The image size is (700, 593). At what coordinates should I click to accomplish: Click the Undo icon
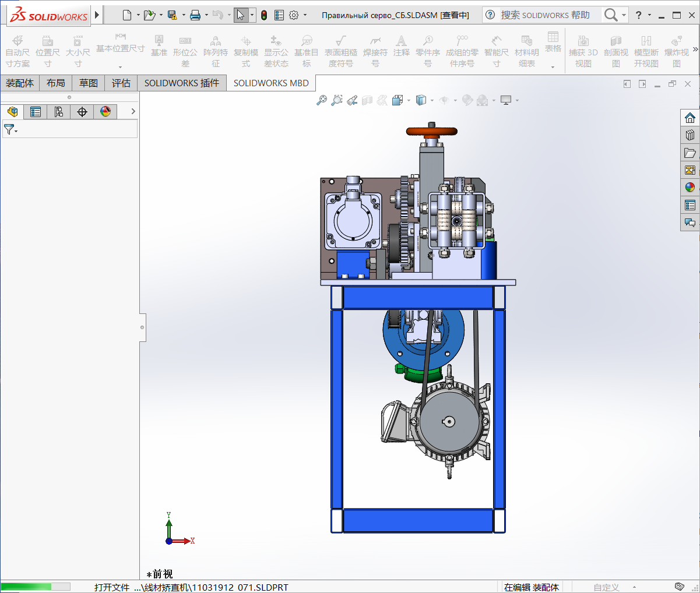[x=218, y=15]
